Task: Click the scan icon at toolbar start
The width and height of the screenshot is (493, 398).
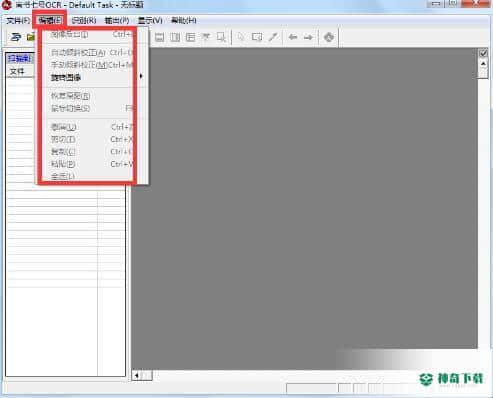Action: point(15,37)
